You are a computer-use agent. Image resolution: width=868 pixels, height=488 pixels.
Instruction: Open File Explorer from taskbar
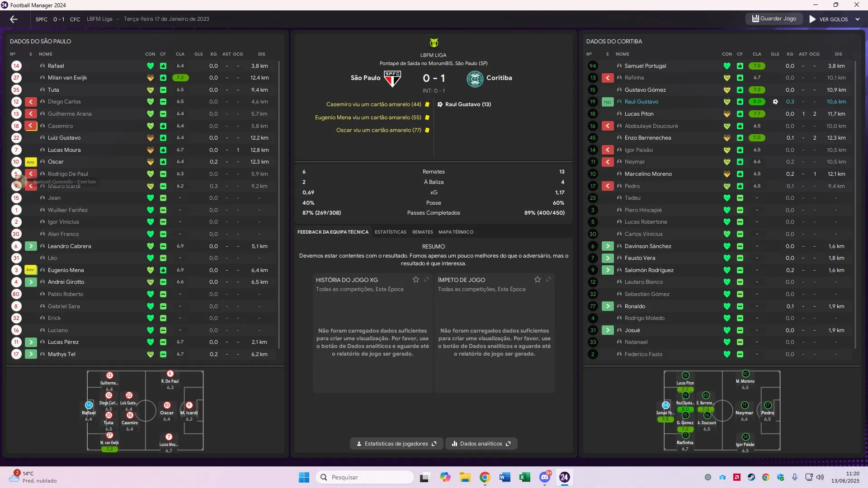pos(465,477)
